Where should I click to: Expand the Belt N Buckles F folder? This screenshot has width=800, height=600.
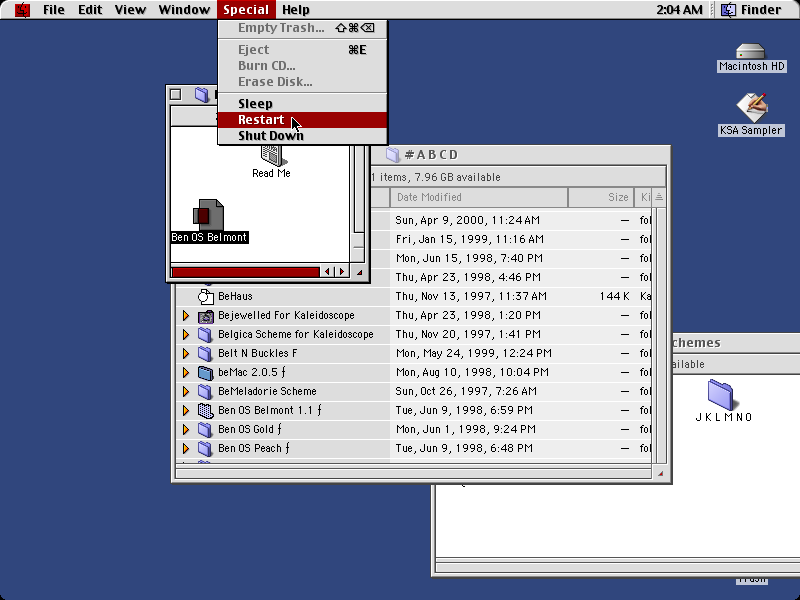click(x=186, y=354)
